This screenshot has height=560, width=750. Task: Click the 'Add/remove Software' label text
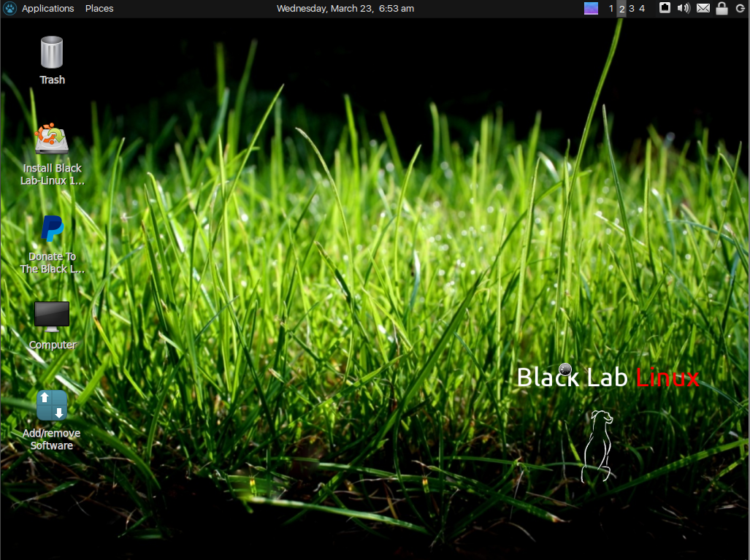pos(52,439)
